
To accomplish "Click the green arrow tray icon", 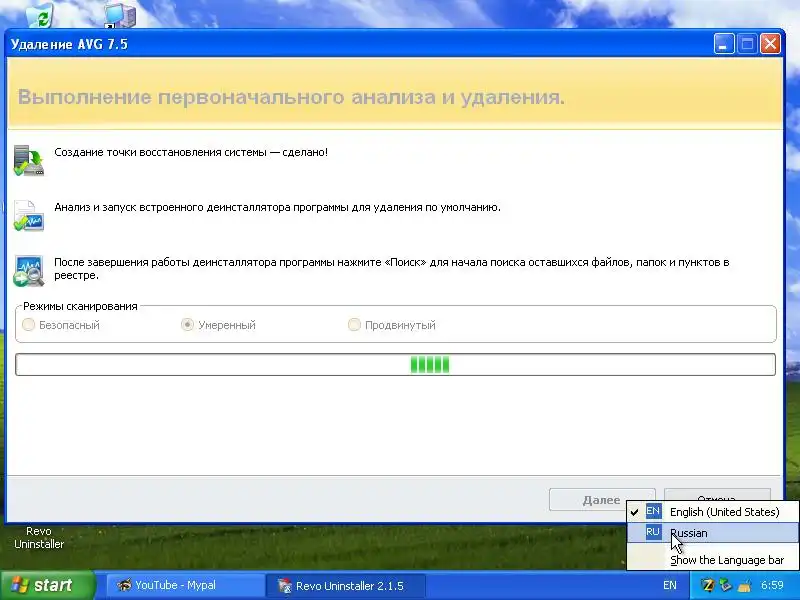I will [x=725, y=586].
